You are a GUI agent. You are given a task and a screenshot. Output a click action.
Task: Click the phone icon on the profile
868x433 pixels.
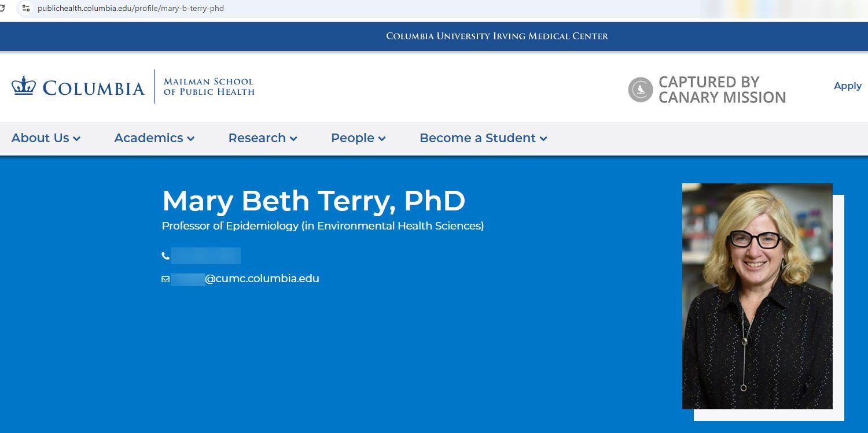[x=165, y=256]
